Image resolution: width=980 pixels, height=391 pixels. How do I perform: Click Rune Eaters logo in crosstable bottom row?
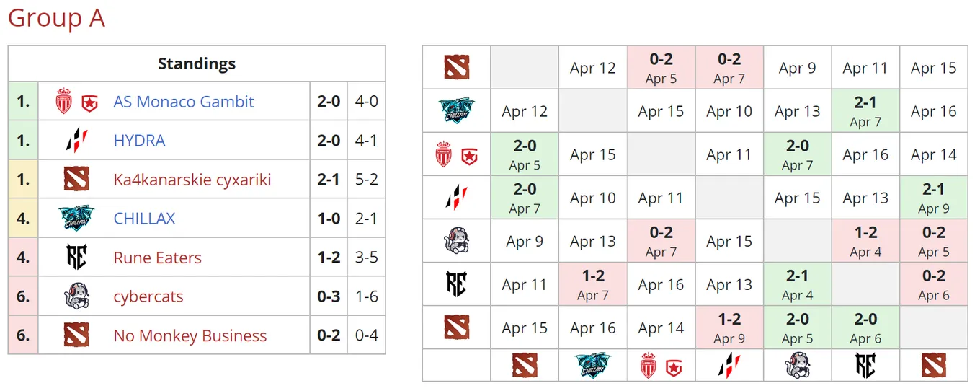pos(865,366)
